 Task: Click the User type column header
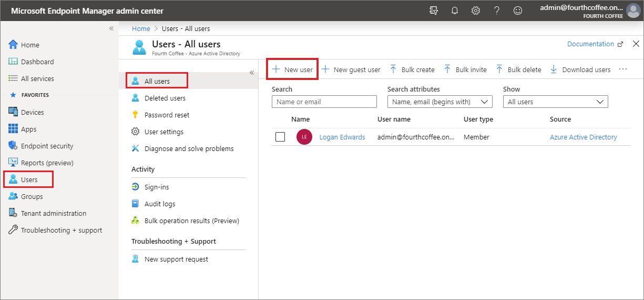point(478,119)
